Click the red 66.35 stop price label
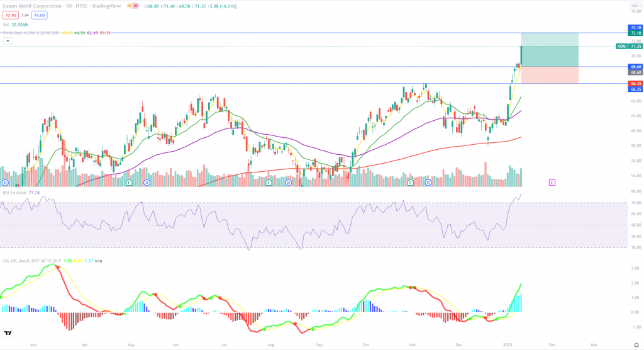Image resolution: width=644 pixels, height=350 pixels. click(x=635, y=84)
